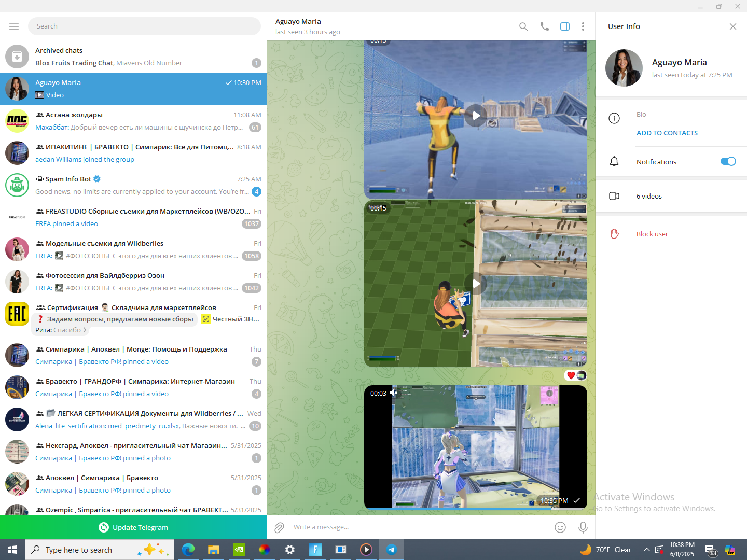
Task: Open Симпарика | Апоквел | Monge chat
Action: (133, 355)
